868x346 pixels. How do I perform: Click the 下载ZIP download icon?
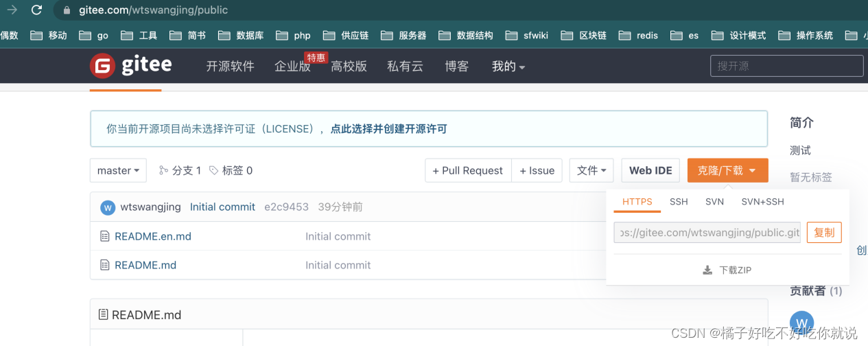tap(707, 270)
